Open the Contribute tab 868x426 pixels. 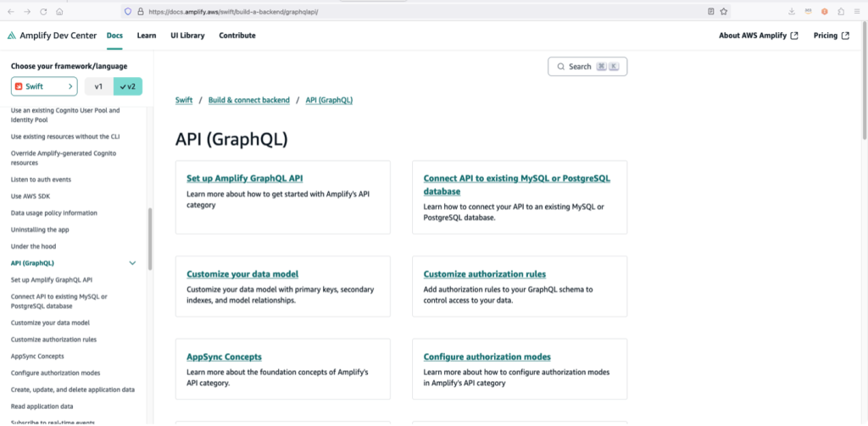pyautogui.click(x=237, y=36)
